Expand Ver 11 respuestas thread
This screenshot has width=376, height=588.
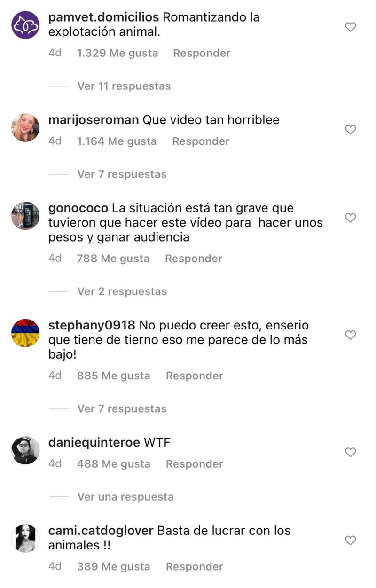click(x=124, y=86)
